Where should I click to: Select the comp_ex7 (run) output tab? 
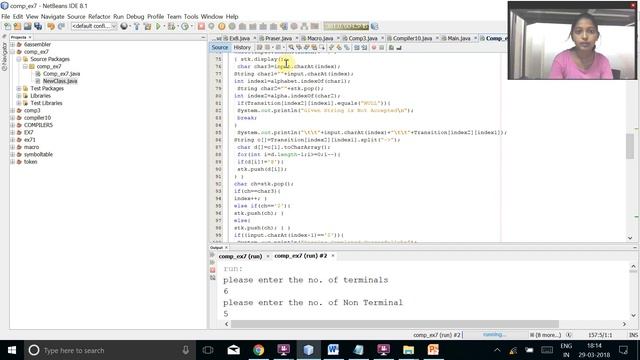tap(240, 256)
